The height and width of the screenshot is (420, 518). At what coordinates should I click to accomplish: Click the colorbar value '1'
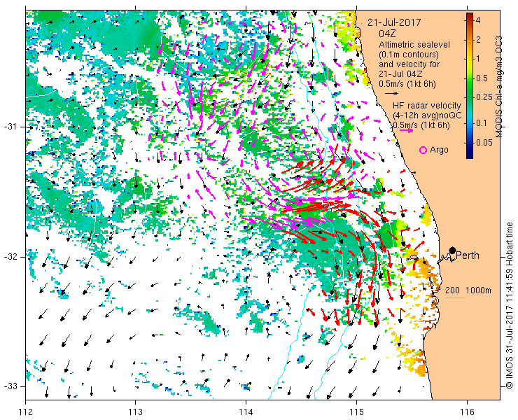click(x=477, y=59)
